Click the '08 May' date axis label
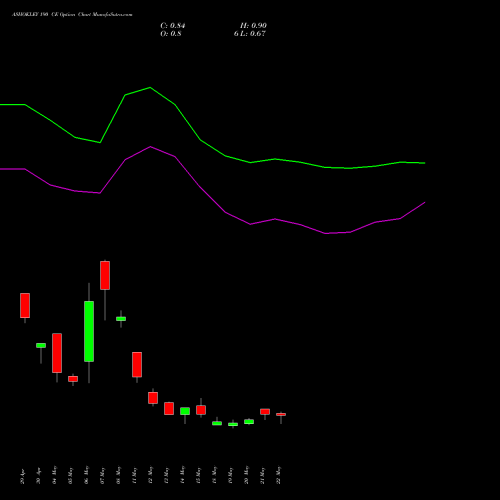This screenshot has height=500, width=500. tap(119, 475)
